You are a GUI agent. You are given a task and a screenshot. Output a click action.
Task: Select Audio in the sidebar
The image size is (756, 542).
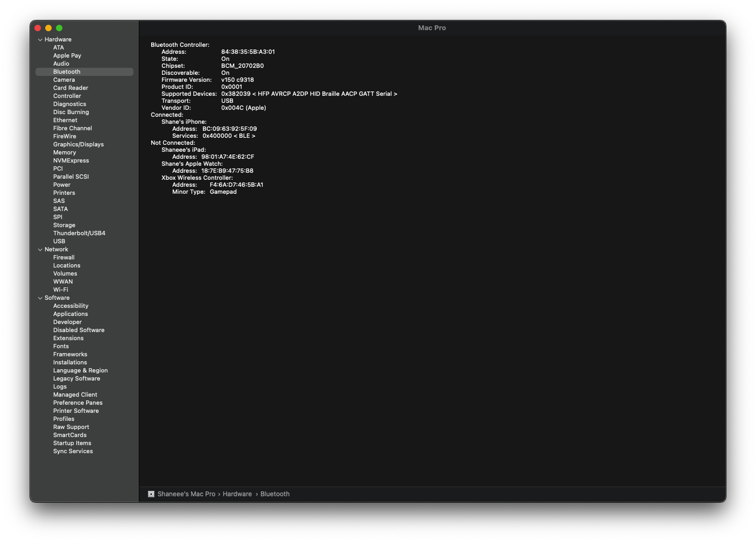(x=61, y=64)
